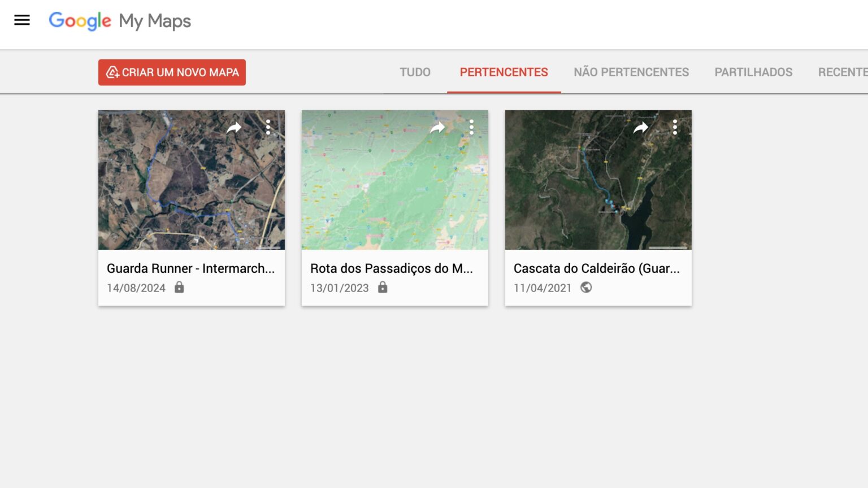Viewport: 868px width, 488px height.
Task: Open the Cascata do Caldeirão map title
Action: click(x=597, y=268)
